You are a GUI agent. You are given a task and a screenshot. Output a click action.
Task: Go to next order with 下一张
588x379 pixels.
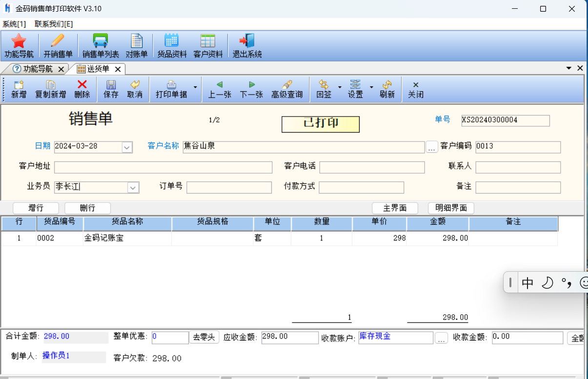pyautogui.click(x=251, y=85)
